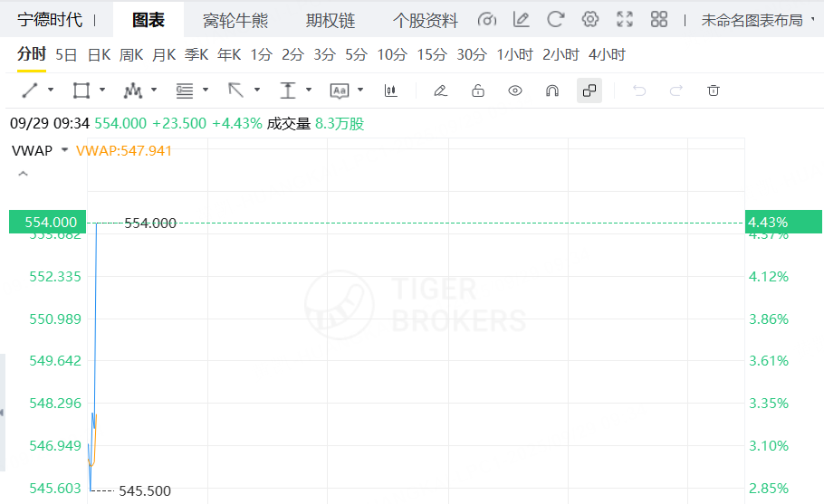Toggle the lock drawings icon

click(x=478, y=90)
